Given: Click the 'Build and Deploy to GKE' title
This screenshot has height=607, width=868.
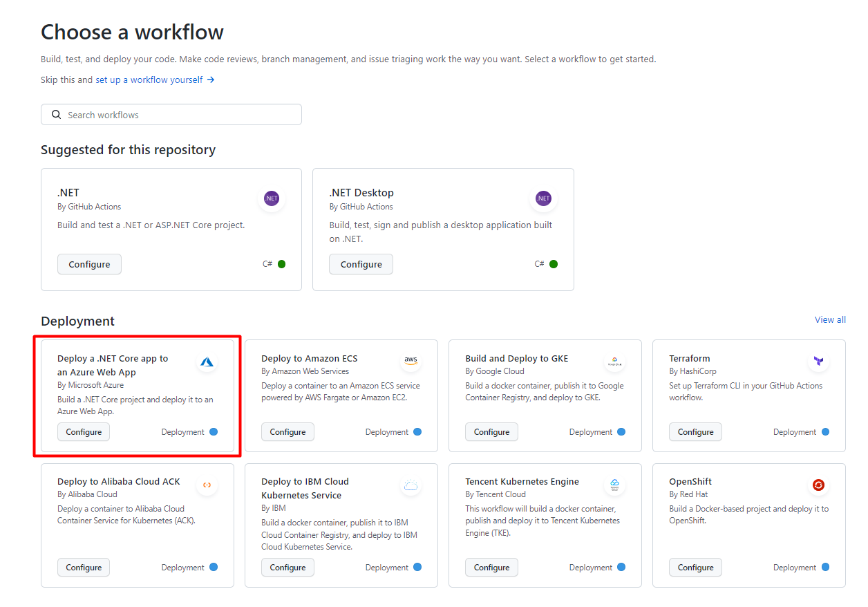Looking at the screenshot, I should click(517, 358).
